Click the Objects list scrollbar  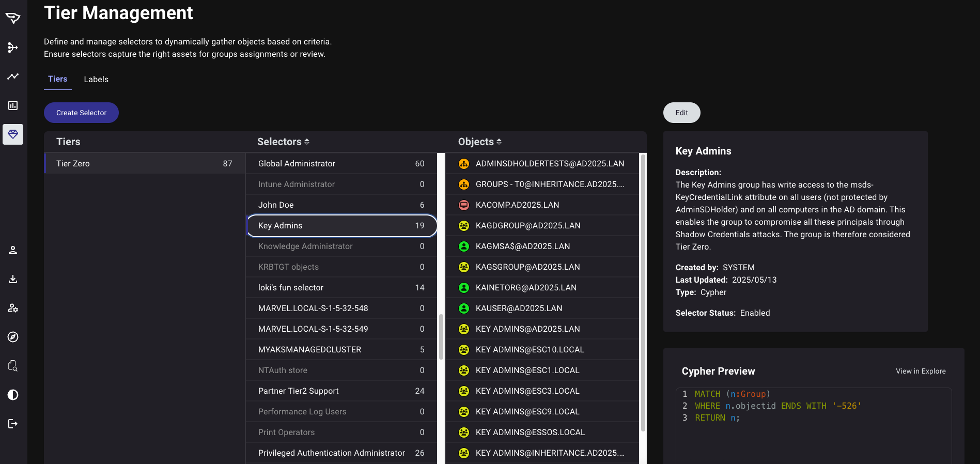[643, 293]
